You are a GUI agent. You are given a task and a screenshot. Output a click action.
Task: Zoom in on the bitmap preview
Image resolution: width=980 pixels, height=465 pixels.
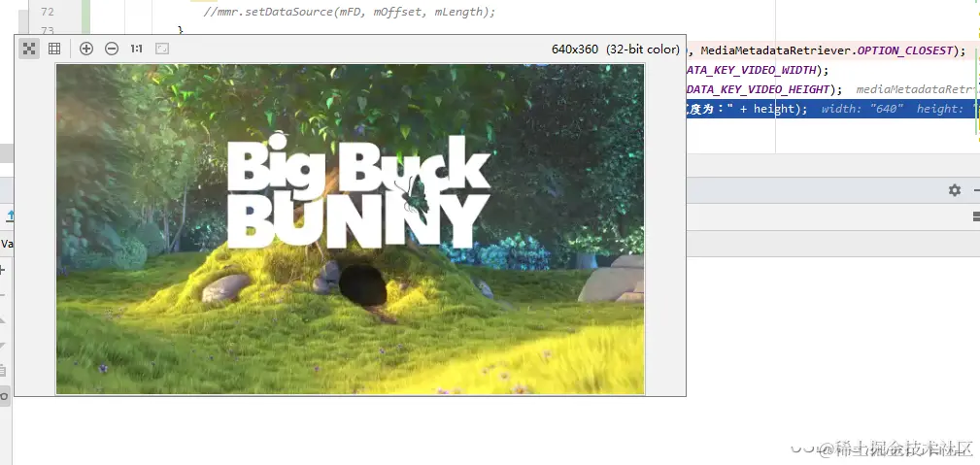pyautogui.click(x=86, y=49)
